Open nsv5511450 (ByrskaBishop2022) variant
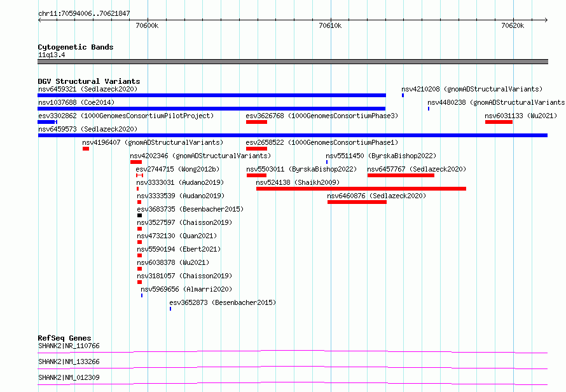The width and height of the screenshot is (566, 392). click(x=381, y=156)
